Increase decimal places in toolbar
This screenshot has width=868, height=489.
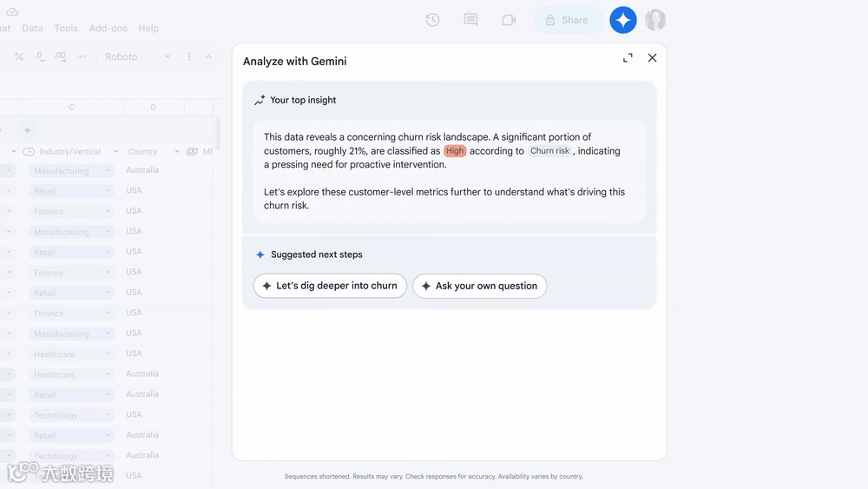click(x=60, y=56)
